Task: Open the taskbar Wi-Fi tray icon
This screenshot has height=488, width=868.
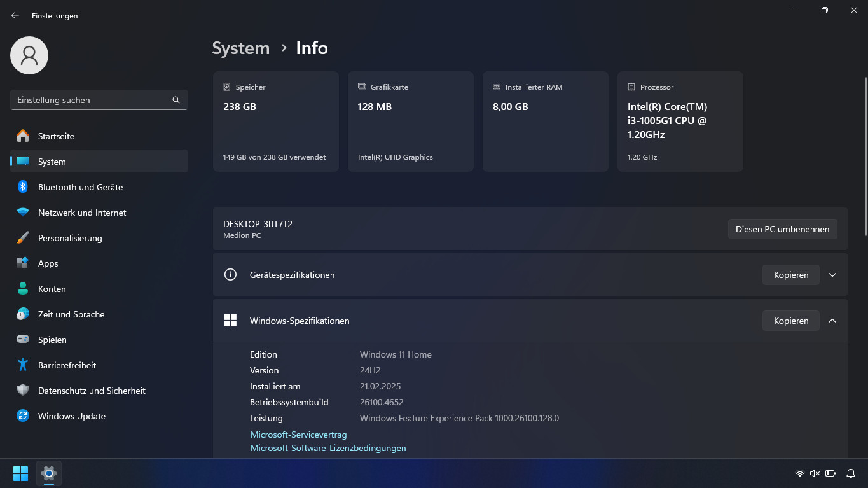Action: (800, 473)
